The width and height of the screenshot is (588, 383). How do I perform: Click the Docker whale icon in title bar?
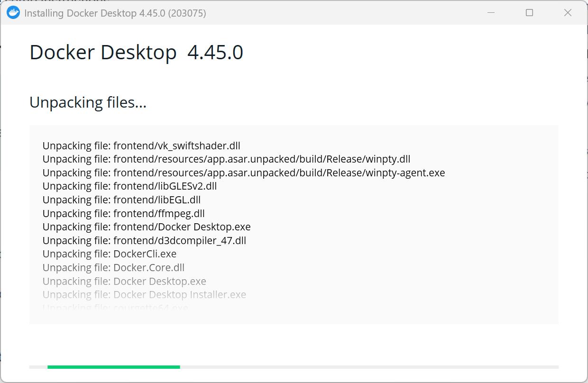tap(13, 13)
